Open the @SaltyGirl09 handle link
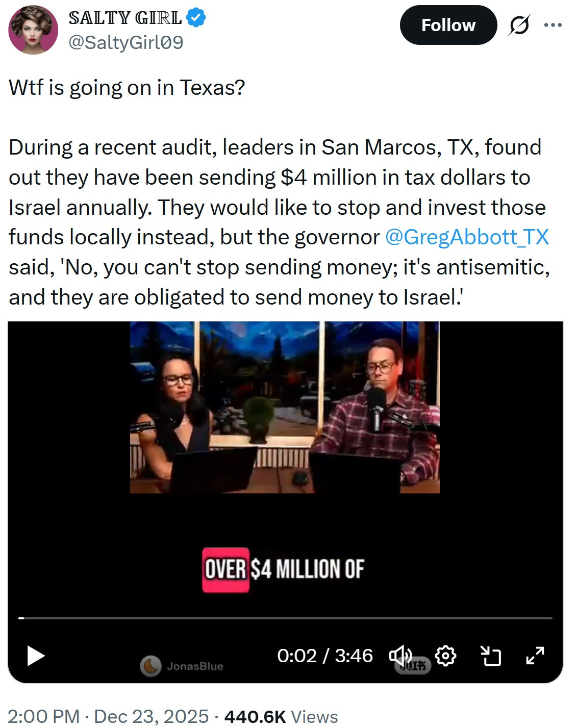Screen dimensions: 577x728 click(126, 42)
